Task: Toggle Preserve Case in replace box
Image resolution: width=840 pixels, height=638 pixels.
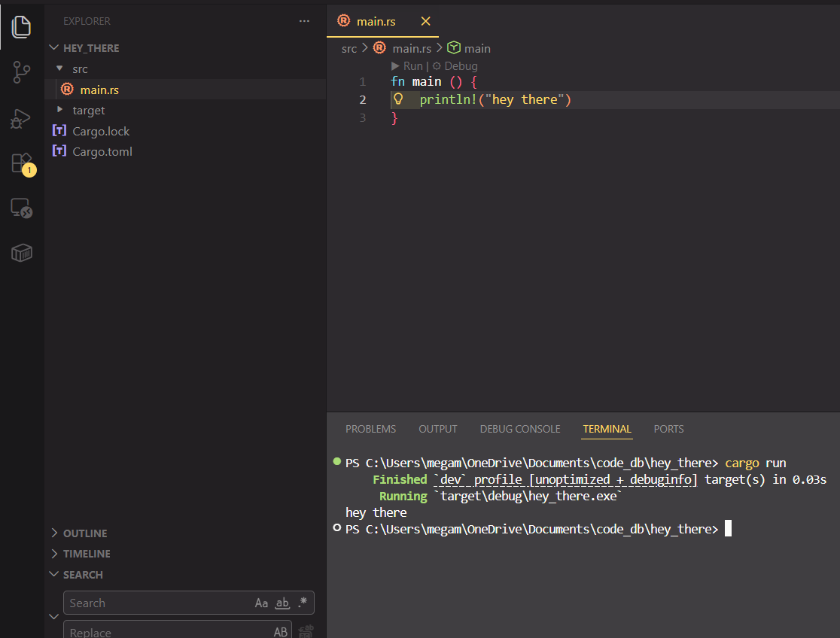Action: (x=281, y=632)
